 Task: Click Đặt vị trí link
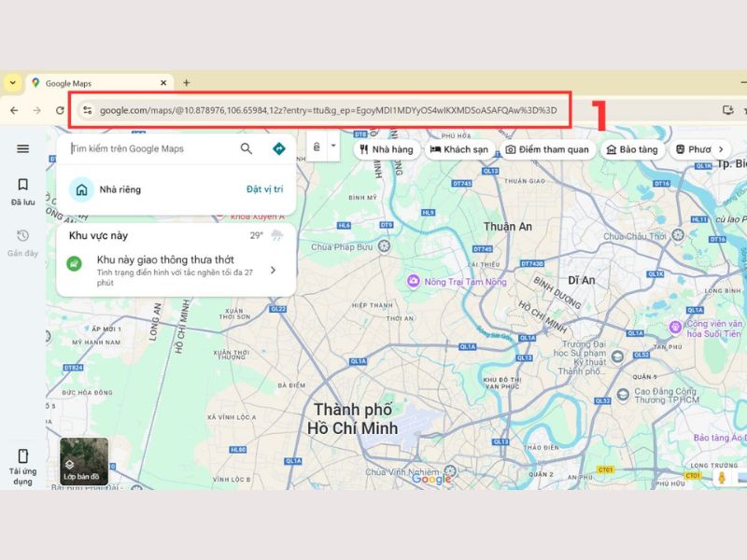264,189
